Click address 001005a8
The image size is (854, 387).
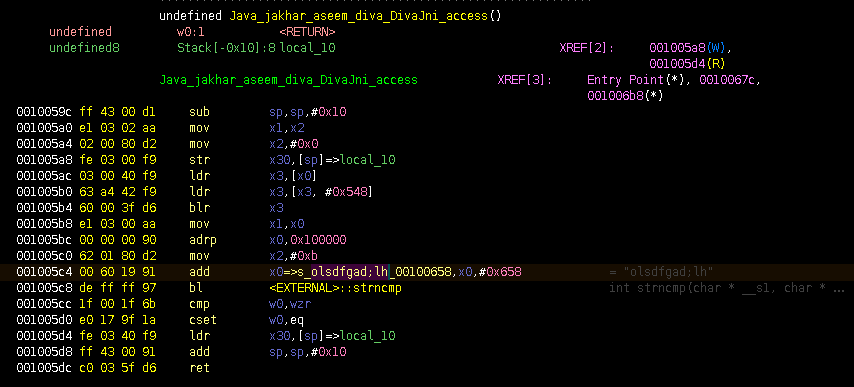click(x=44, y=160)
